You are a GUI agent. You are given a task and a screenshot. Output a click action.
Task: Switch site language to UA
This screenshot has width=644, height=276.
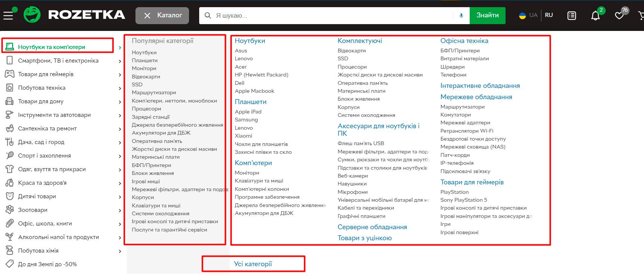point(533,15)
